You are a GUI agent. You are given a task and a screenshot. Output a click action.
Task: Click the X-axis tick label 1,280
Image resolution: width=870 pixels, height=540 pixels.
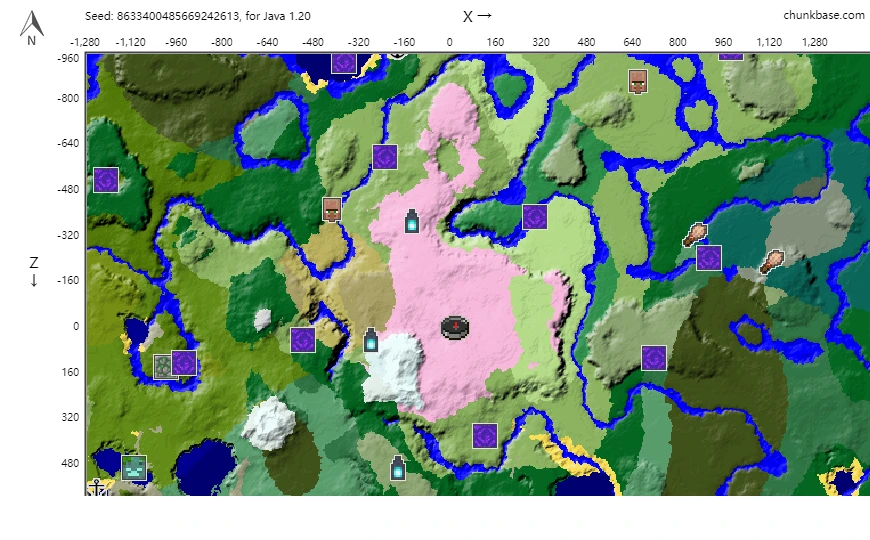(x=815, y=42)
